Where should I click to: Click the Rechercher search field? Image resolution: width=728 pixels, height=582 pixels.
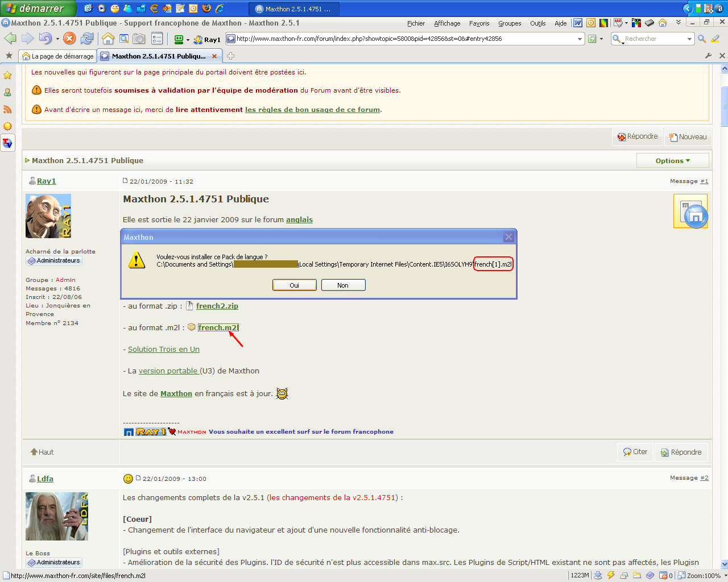click(x=654, y=39)
